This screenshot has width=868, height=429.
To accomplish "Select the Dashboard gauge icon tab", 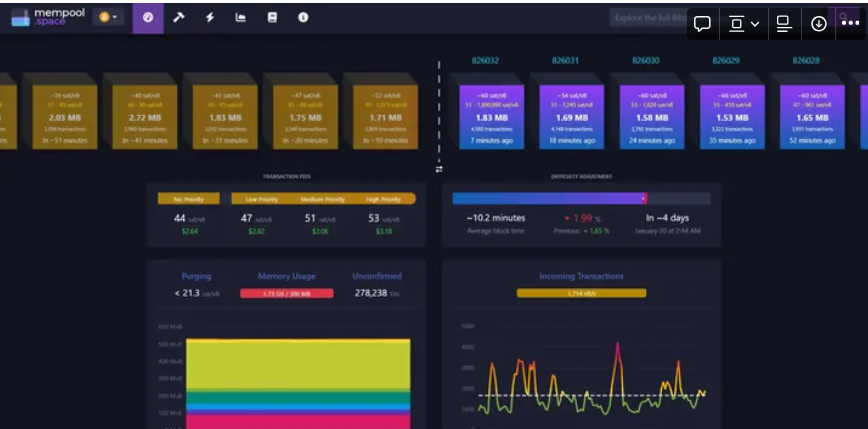I will click(148, 17).
